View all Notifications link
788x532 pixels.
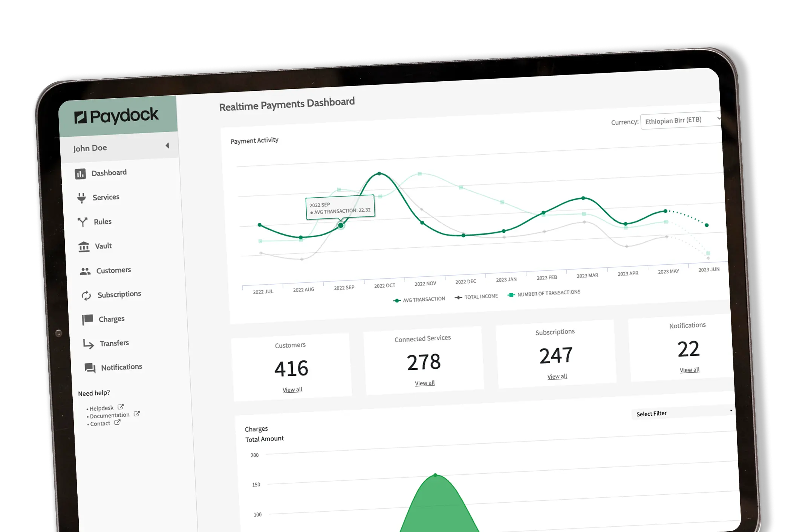pyautogui.click(x=690, y=370)
